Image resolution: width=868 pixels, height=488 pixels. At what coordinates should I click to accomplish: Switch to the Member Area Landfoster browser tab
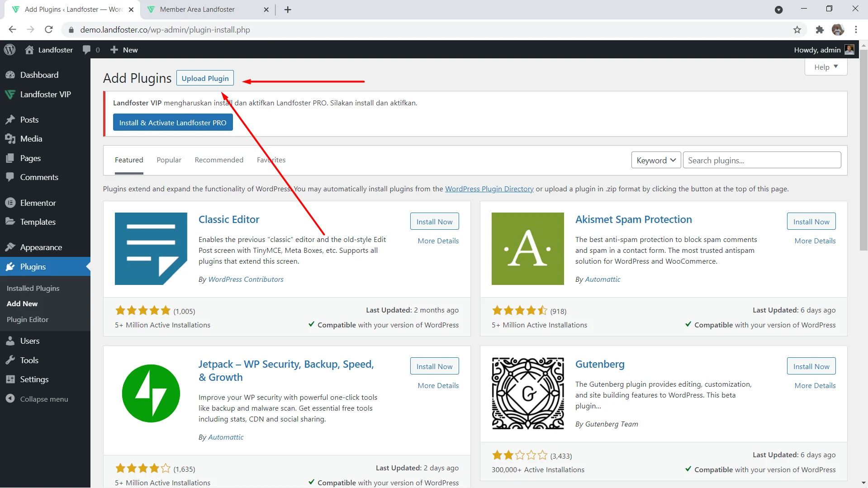point(208,9)
